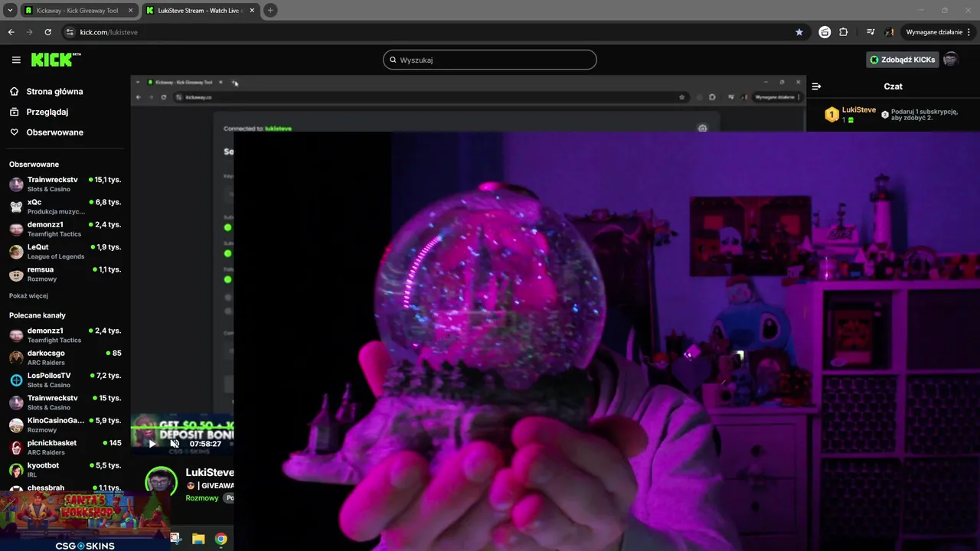Click the heart icon beside Obserwowane

click(x=15, y=132)
